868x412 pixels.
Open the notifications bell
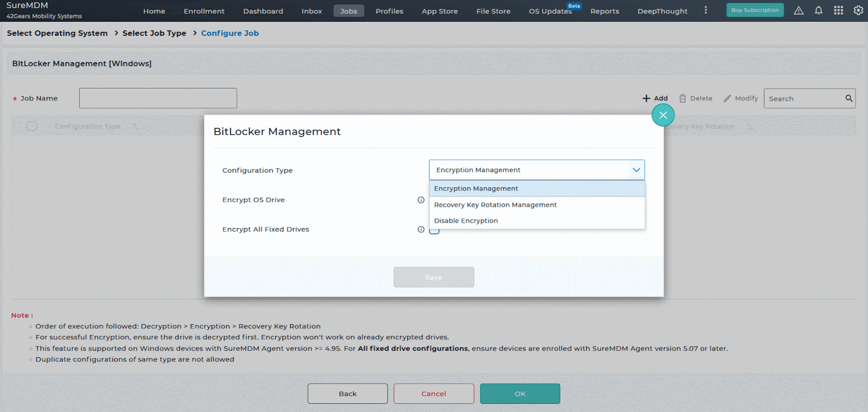(819, 10)
